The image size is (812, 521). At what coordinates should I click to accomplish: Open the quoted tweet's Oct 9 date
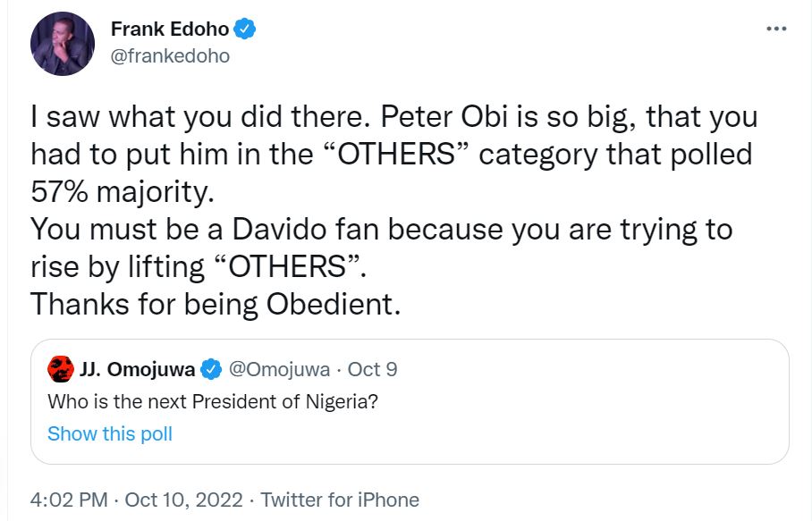point(372,369)
